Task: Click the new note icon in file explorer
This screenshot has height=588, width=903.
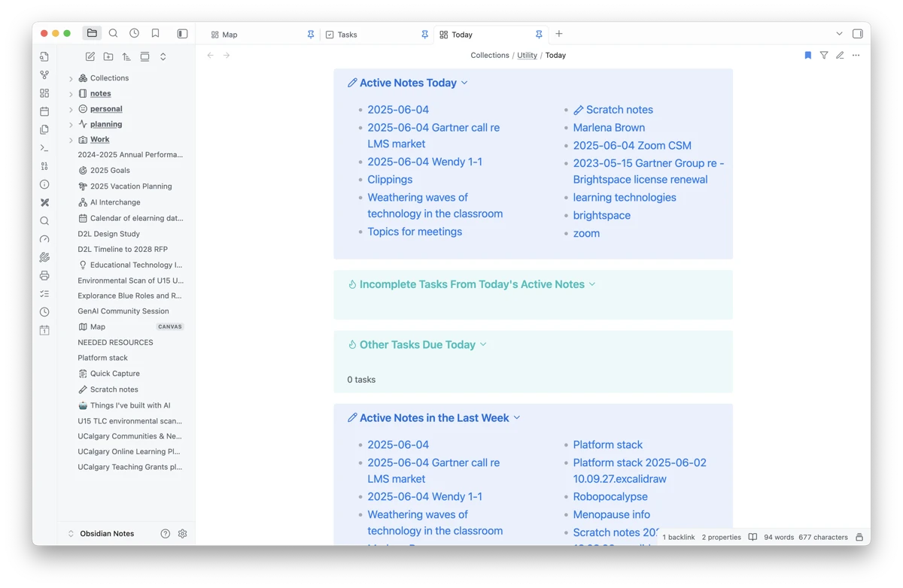Action: coord(90,56)
